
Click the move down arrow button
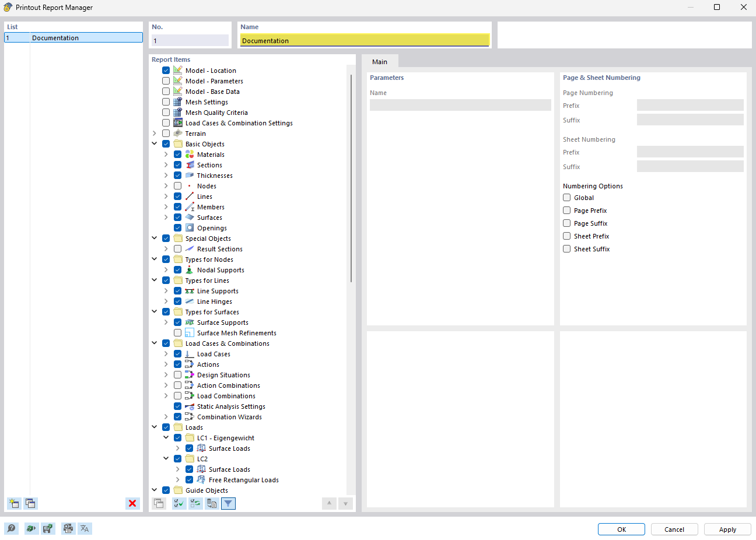coord(345,503)
